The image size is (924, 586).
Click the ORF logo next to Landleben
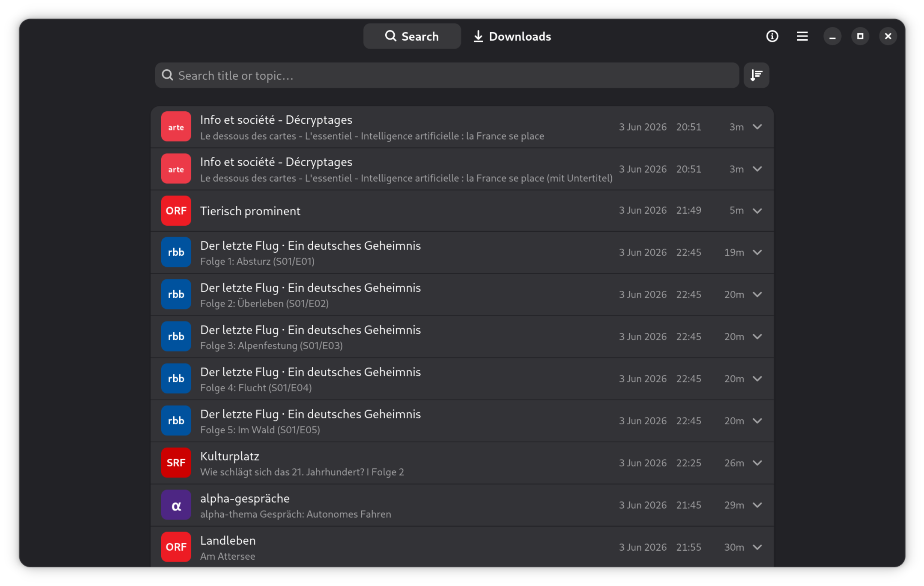coord(176,547)
